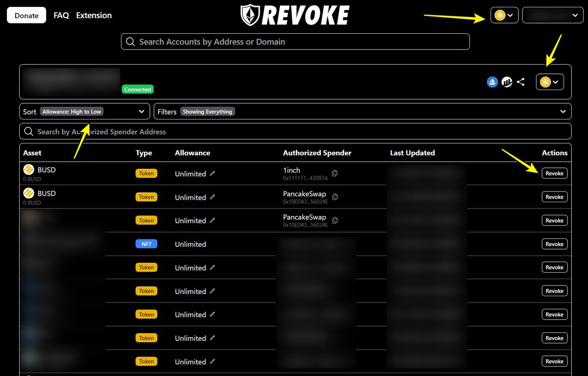Image resolution: width=588 pixels, height=376 pixels.
Task: Revoke the BUSD allowance for 1inch
Action: pos(554,173)
